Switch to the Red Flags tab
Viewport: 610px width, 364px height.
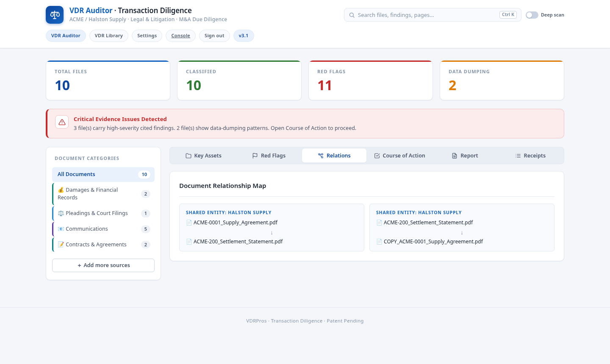[269, 156]
